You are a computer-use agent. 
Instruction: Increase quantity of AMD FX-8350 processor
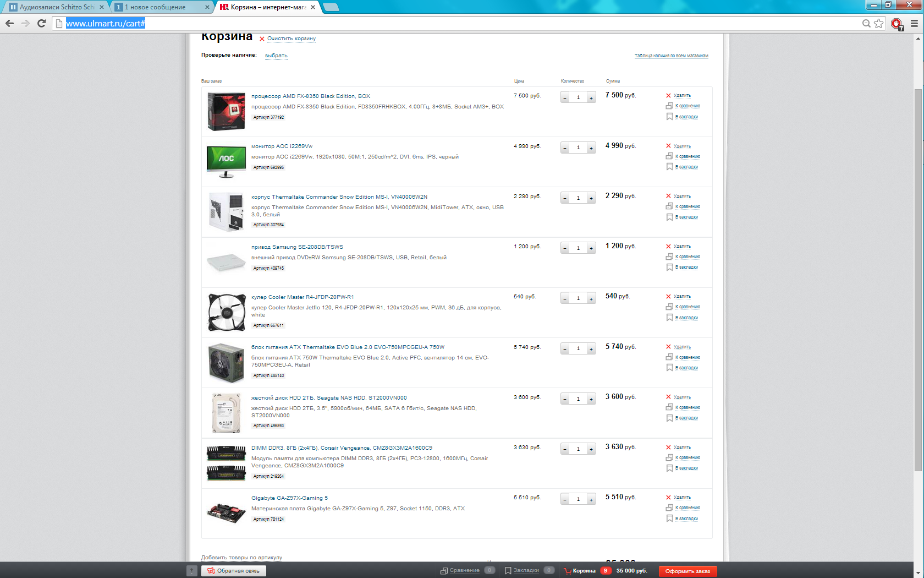click(591, 97)
